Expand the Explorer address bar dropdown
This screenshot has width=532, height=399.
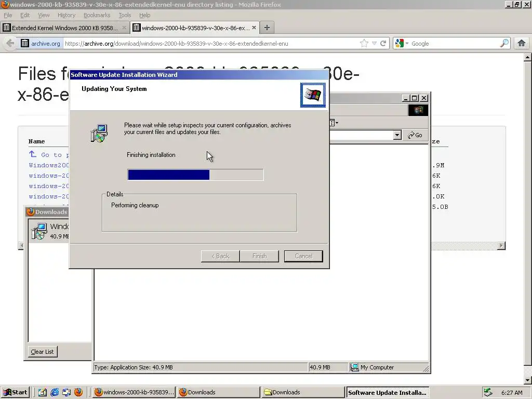pos(397,135)
